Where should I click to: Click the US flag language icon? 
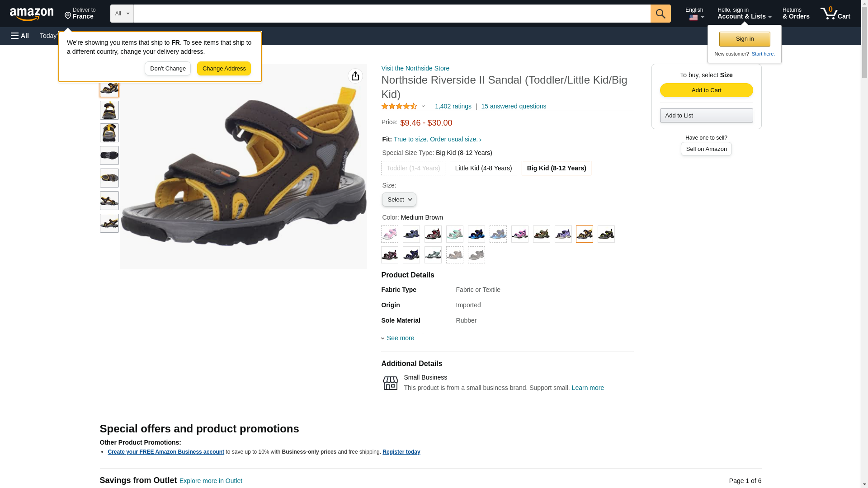(x=693, y=18)
